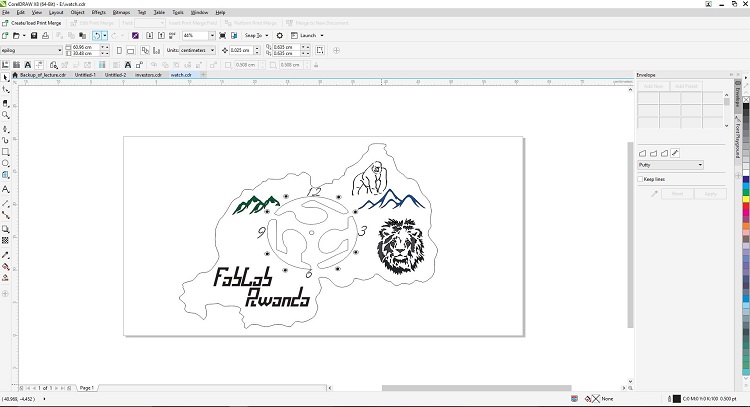This screenshot has width=750, height=407.
Task: Create a new document with New icon
Action: pos(5,35)
